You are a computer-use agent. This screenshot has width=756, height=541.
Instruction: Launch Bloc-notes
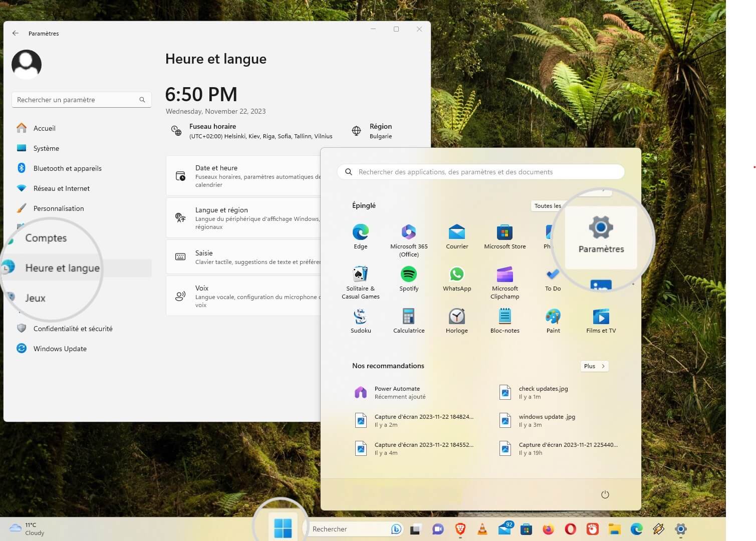pos(505,321)
